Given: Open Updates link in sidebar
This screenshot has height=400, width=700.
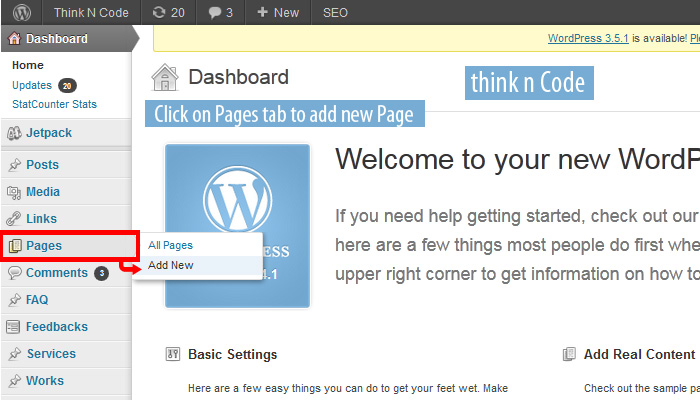Looking at the screenshot, I should [x=32, y=85].
